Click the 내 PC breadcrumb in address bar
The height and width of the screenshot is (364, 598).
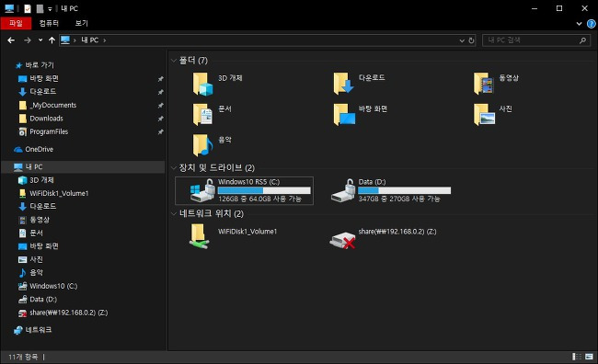tap(89, 40)
